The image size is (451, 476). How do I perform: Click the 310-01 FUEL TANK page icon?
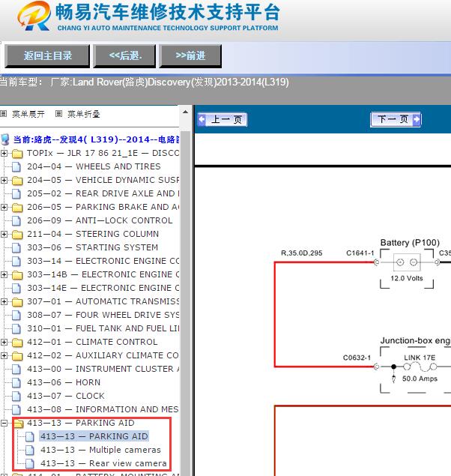click(16, 329)
